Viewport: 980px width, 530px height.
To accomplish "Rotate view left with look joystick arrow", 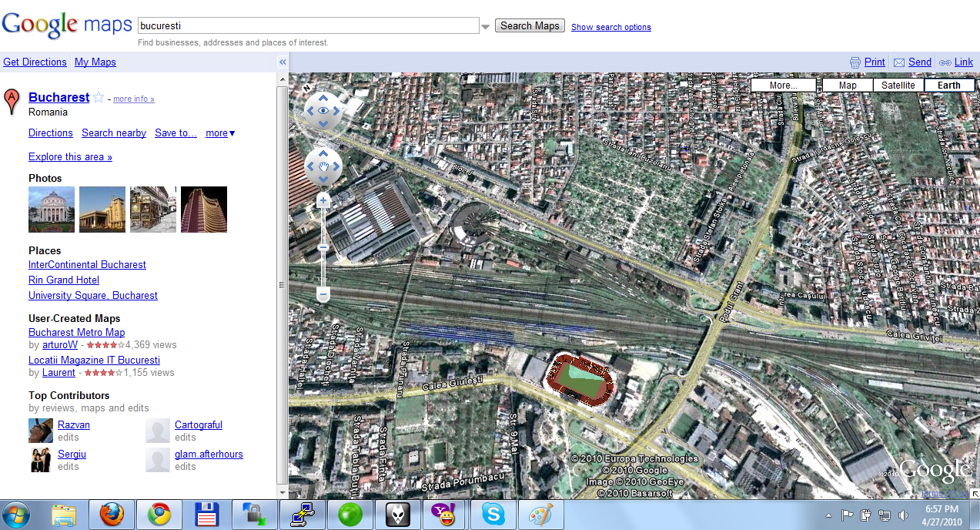I will (311, 111).
